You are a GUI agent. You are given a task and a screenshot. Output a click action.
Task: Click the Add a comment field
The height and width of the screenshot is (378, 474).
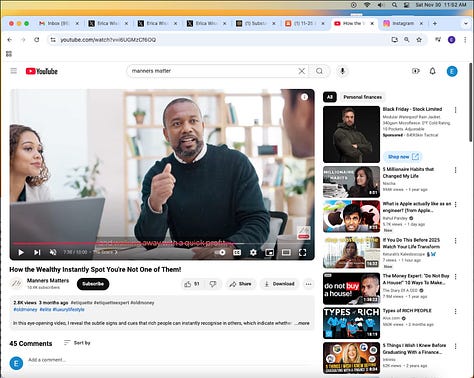(x=170, y=360)
